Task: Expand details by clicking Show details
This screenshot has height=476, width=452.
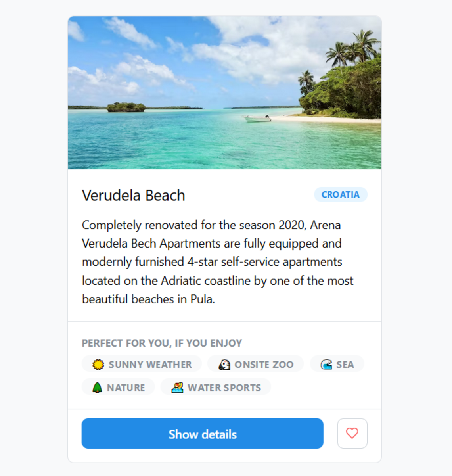Action: (x=202, y=434)
